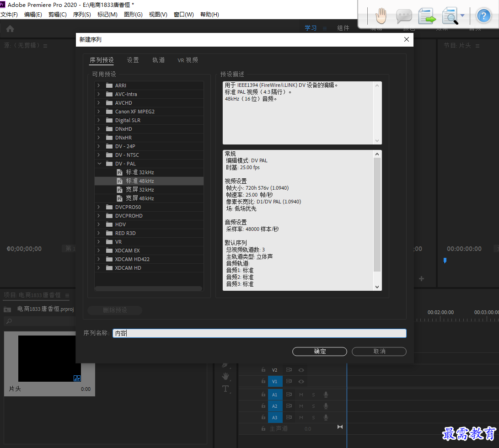Open project panel menu icon

[x=67, y=296]
